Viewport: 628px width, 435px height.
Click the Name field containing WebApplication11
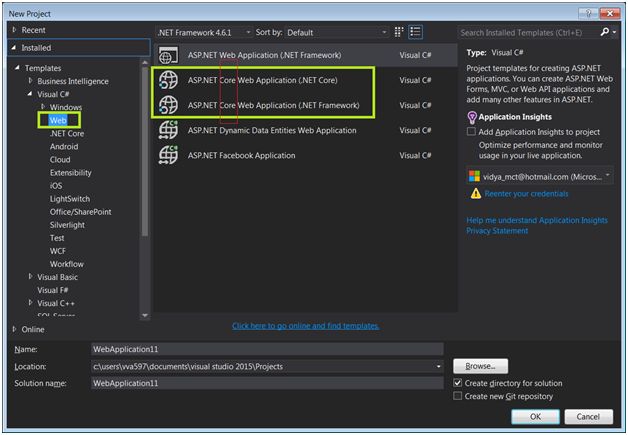267,349
